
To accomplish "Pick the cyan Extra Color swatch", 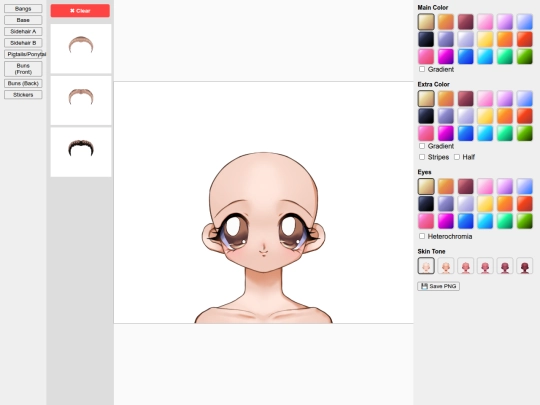I will point(485,133).
